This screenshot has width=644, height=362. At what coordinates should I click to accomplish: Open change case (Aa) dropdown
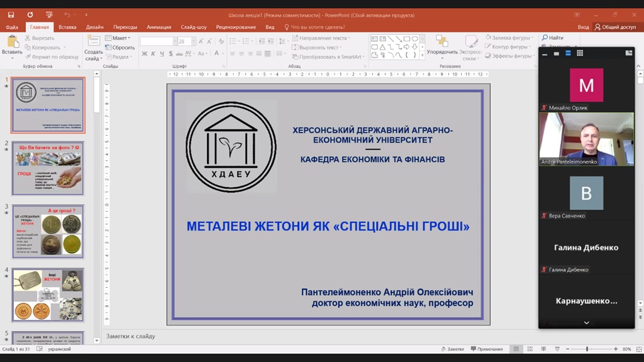[202, 54]
